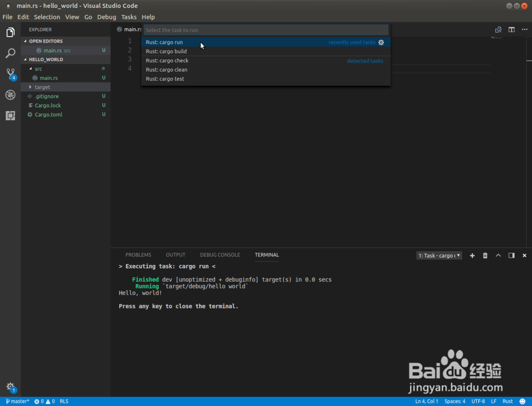Click Ln 4, Col 1 in status bar
The image size is (532, 406).
coord(427,401)
